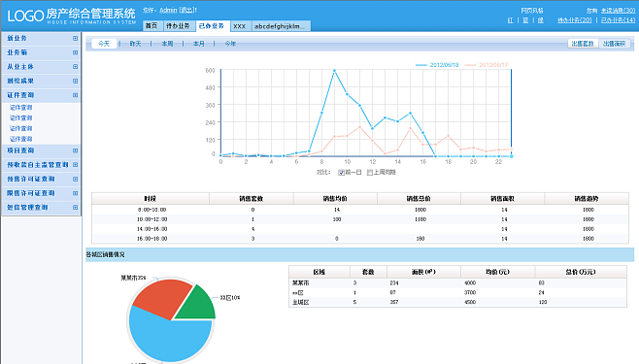Collapse the 证件查询 section toggle icon

75,95
